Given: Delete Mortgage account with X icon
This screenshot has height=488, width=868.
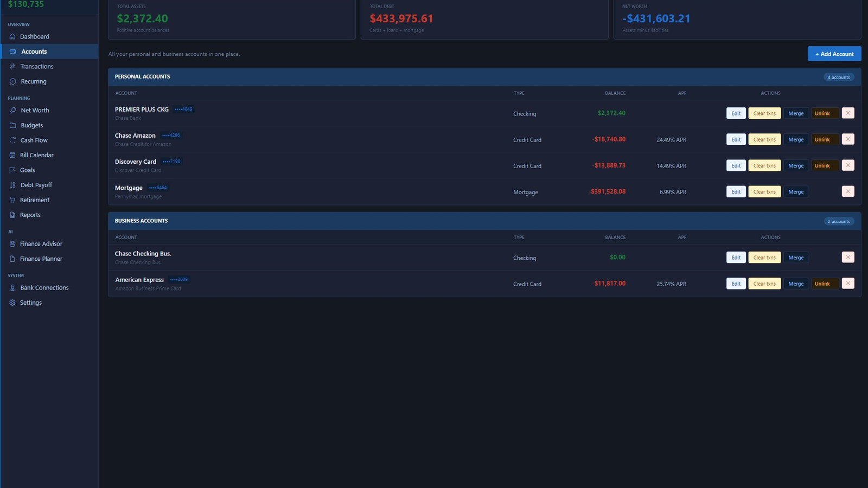Looking at the screenshot, I should point(848,191).
